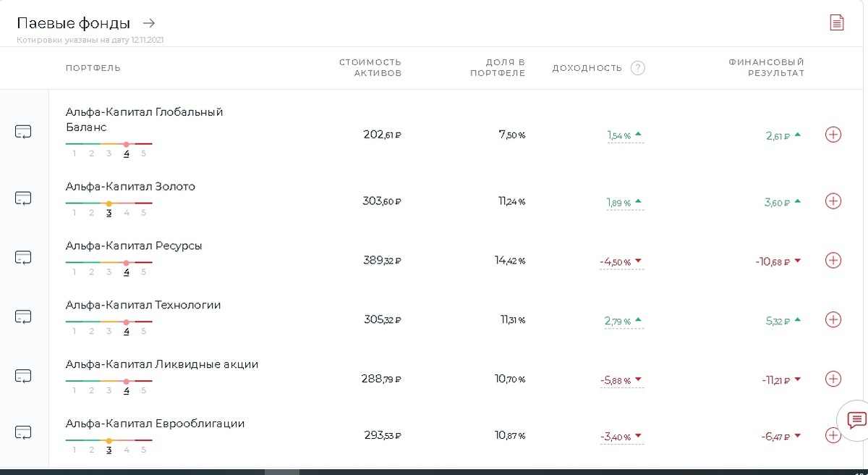Click the risk scale of Еврооблигации
This screenshot has height=475, width=868.
[109, 446]
